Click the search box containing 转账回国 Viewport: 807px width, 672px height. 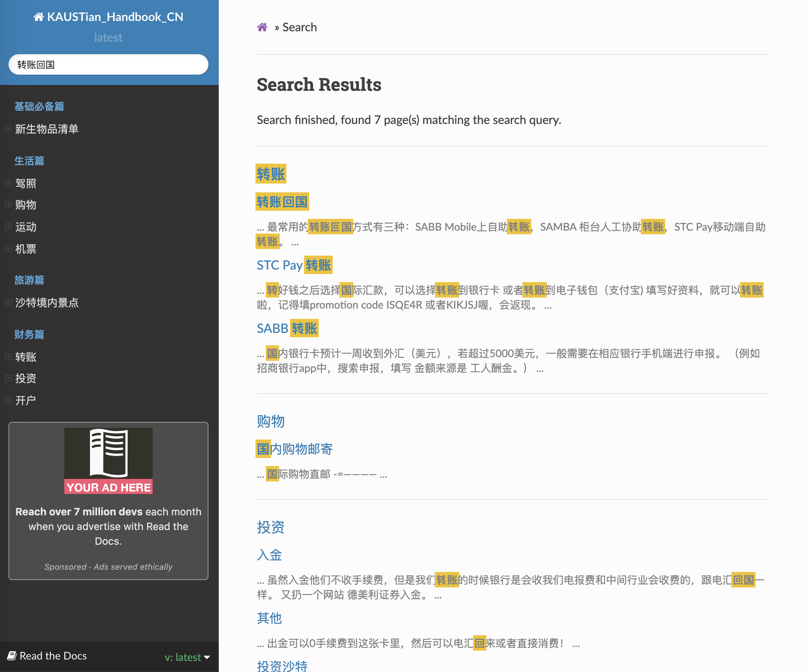pyautogui.click(x=108, y=65)
